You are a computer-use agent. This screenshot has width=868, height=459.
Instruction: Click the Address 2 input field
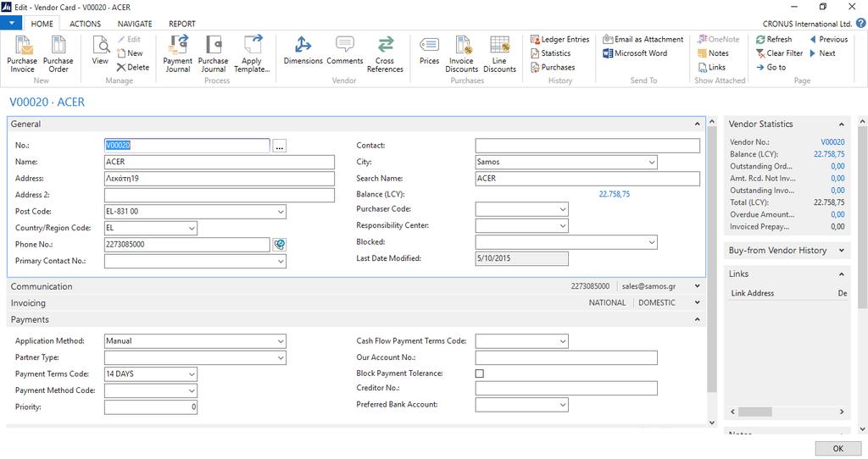click(220, 195)
